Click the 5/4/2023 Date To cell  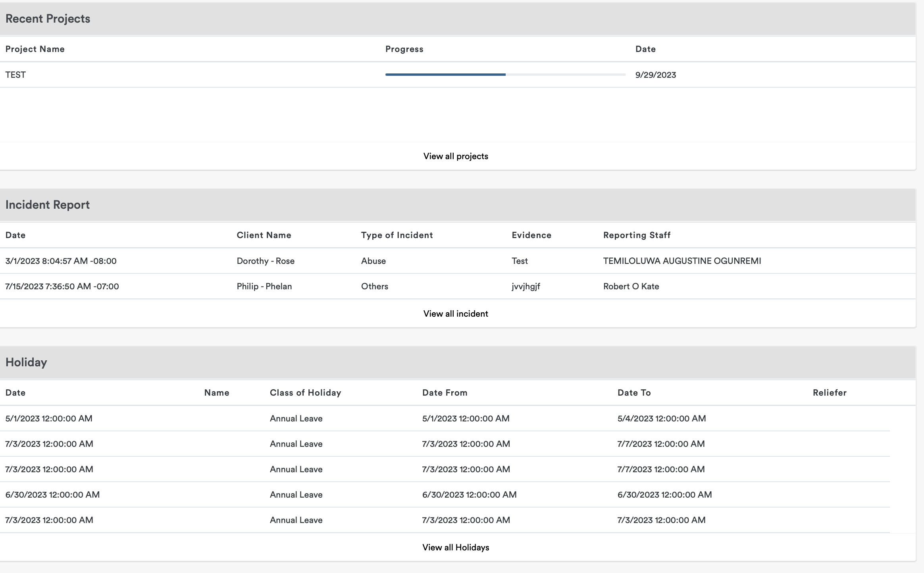point(661,419)
